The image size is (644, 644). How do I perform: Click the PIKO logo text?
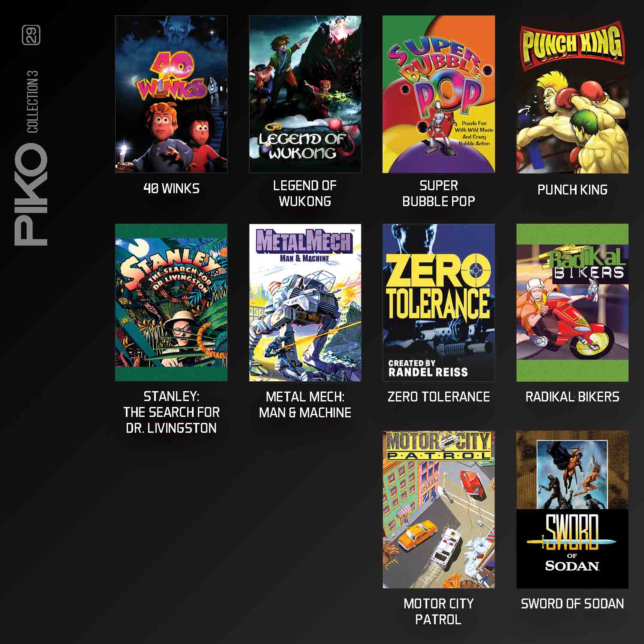tap(31, 194)
